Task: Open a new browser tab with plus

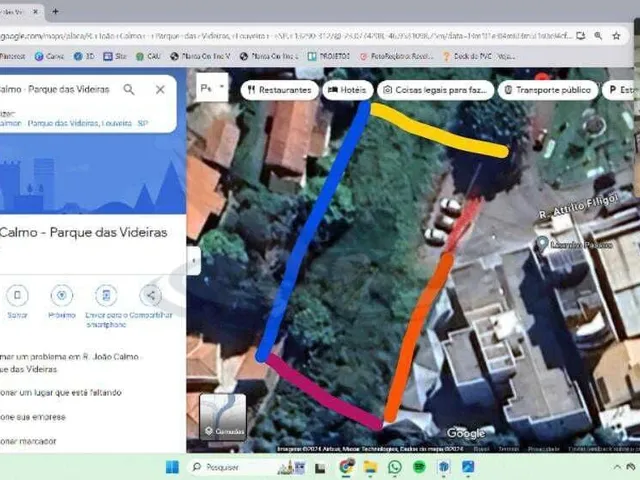Action: click(x=55, y=11)
